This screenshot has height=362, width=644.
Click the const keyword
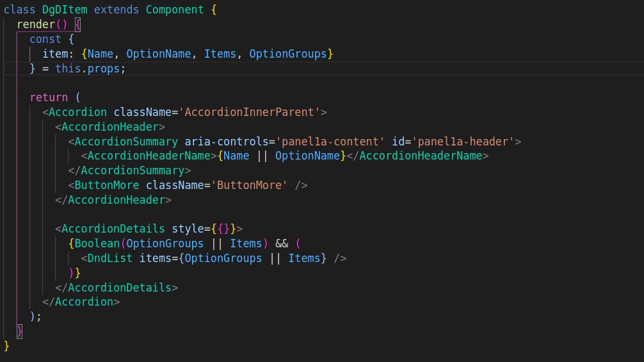point(45,39)
